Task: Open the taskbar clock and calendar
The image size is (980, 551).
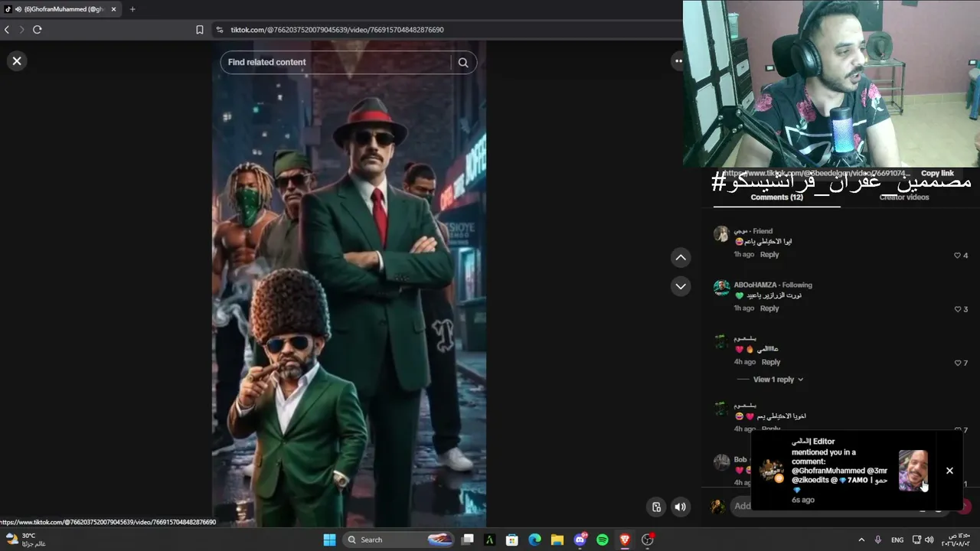Action: pos(957,540)
